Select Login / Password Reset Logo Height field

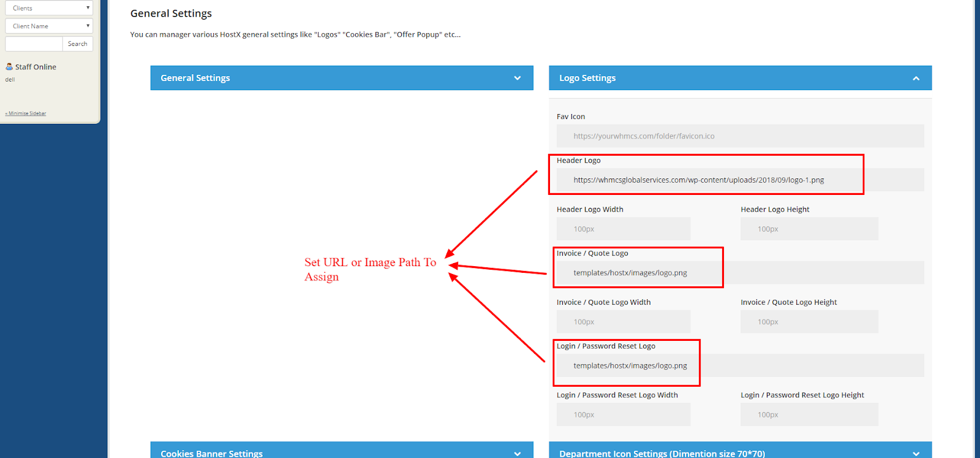[809, 414]
